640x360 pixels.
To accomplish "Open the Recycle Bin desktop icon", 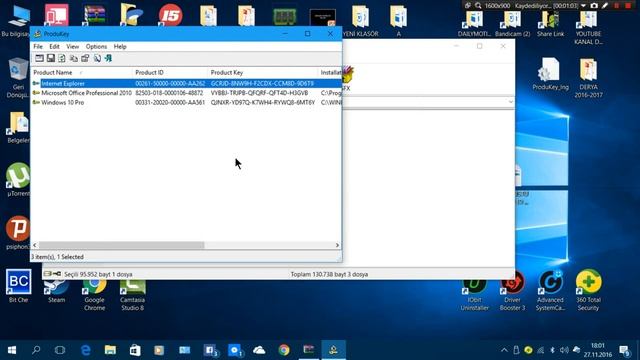I will click(18, 78).
